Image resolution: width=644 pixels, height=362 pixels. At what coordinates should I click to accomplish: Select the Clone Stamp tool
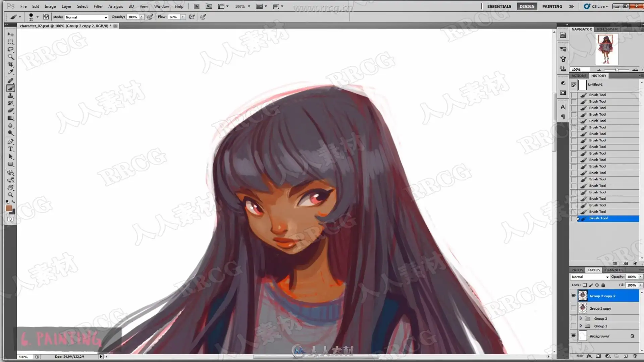point(10,96)
